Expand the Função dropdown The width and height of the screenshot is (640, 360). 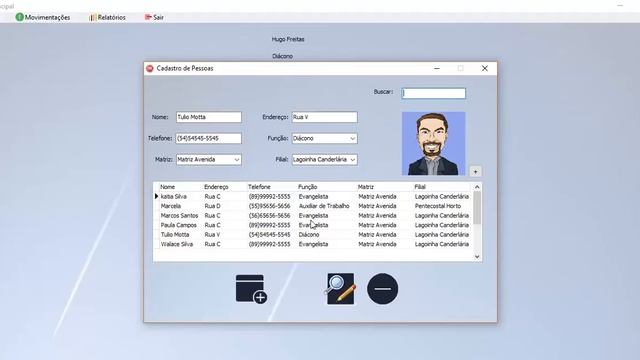353,139
